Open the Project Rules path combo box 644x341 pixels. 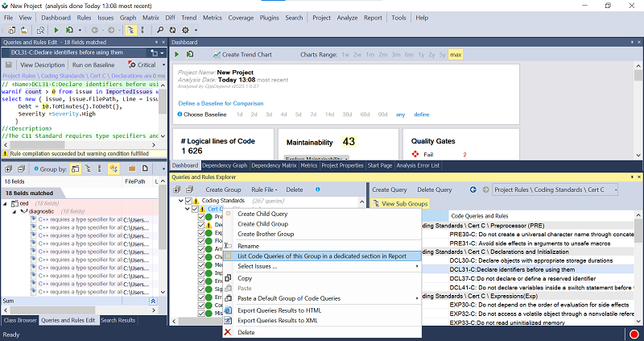[555, 189]
